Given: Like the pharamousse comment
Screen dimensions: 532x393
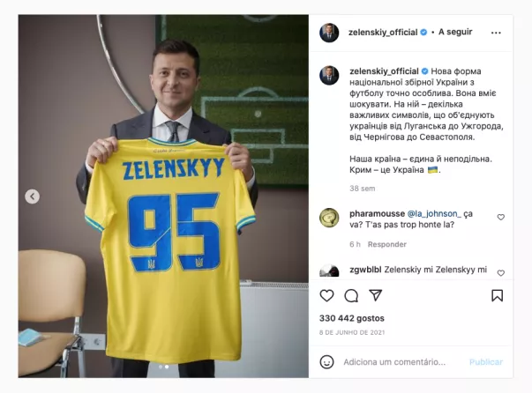Looking at the screenshot, I should (x=501, y=217).
